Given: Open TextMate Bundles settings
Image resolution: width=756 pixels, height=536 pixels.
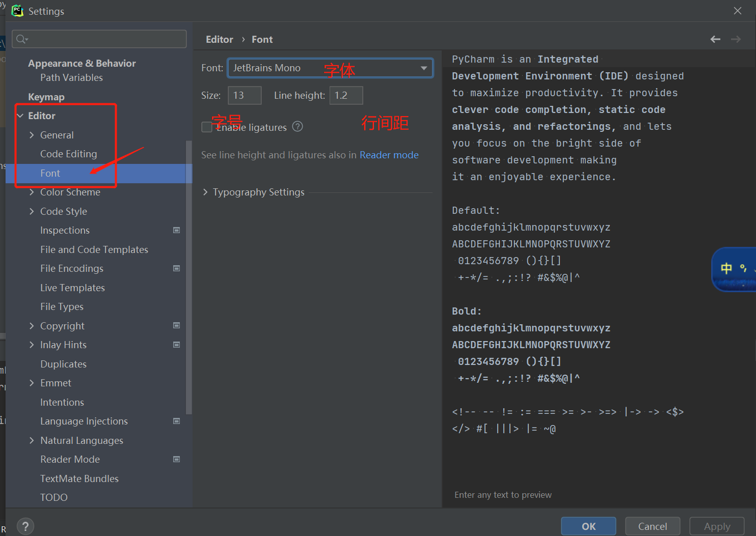Looking at the screenshot, I should [79, 478].
